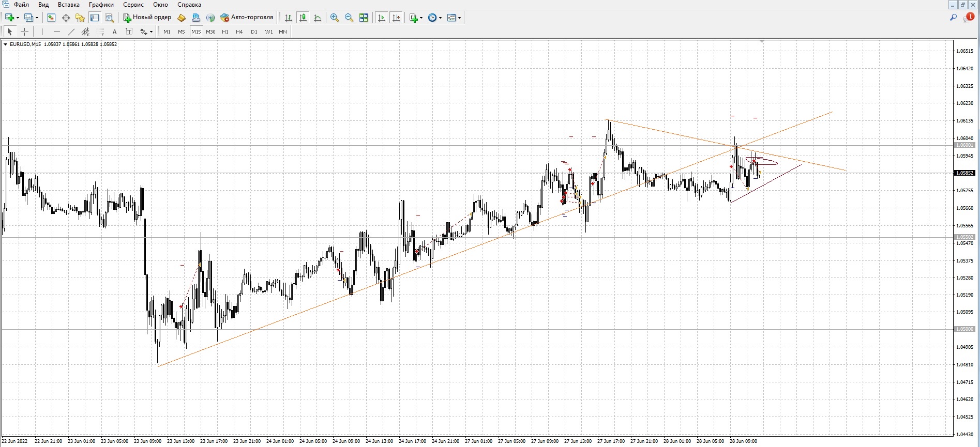Viewport: 980px width, 447px height.
Task: Draw a vertical line tool
Action: (42, 32)
